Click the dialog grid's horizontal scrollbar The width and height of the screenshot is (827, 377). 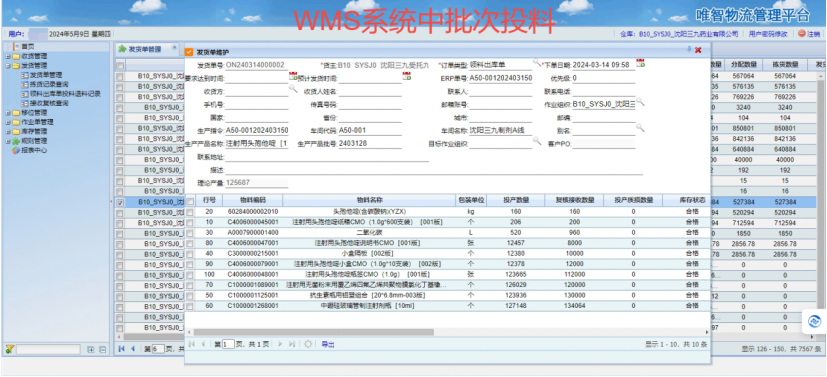tap(313, 332)
